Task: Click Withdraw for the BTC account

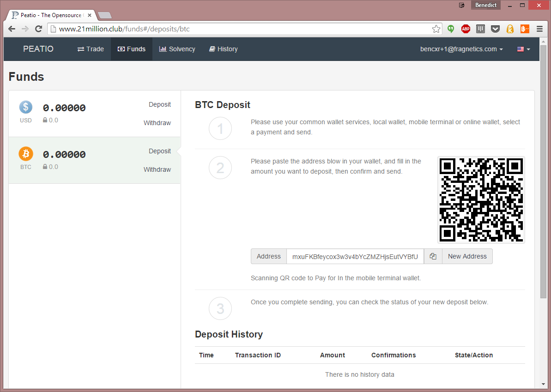Action: click(x=157, y=169)
